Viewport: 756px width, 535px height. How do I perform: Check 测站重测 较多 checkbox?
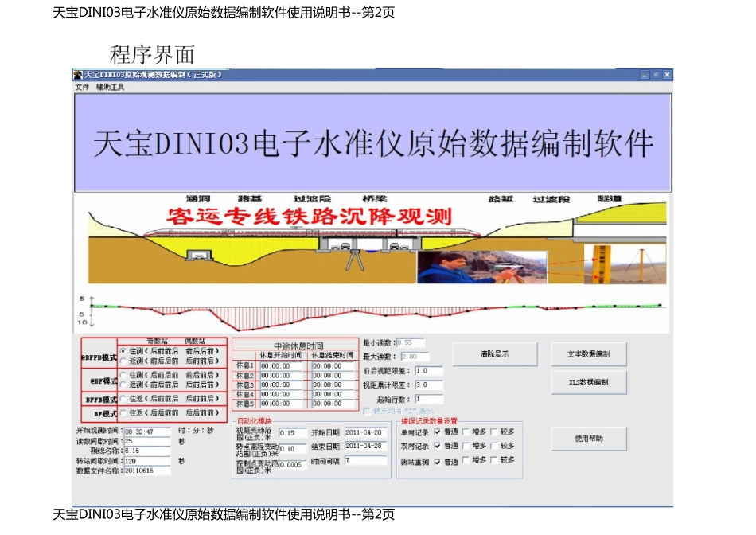pos(493,460)
